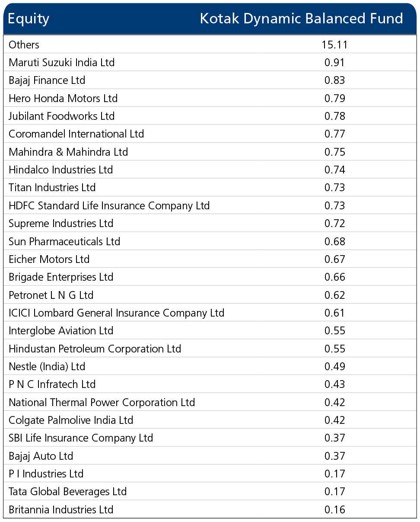The image size is (420, 522).
Task: Click the 15.11 value for Others
Action: (334, 45)
